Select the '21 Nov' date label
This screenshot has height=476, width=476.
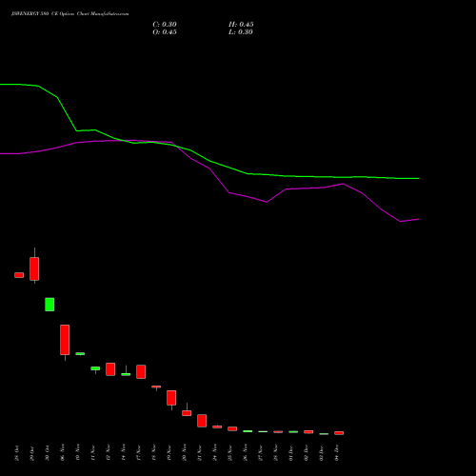pos(200,453)
